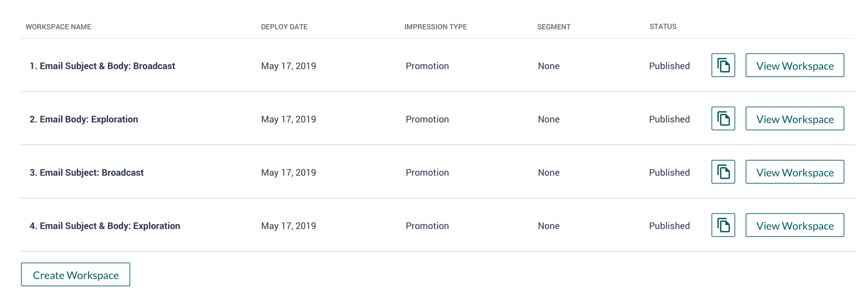This screenshot has height=306, width=868.
Task: Copy the Email Subject: Broadcast workspace
Action: click(723, 172)
